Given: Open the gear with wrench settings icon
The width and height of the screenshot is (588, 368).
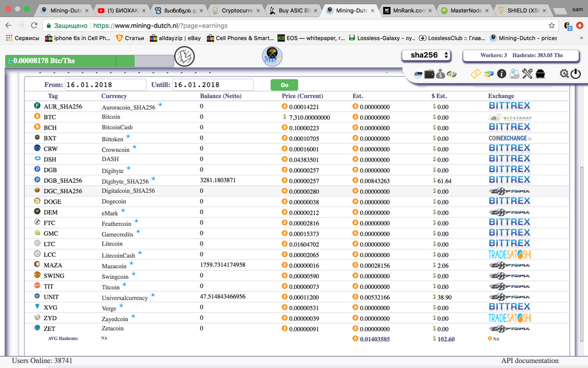Looking at the screenshot, I should point(564,74).
